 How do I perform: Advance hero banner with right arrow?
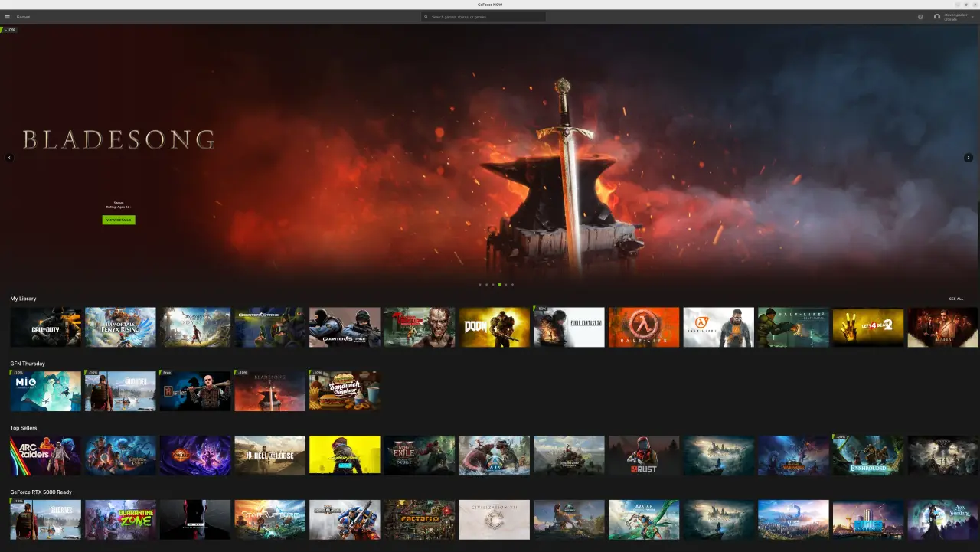(969, 158)
